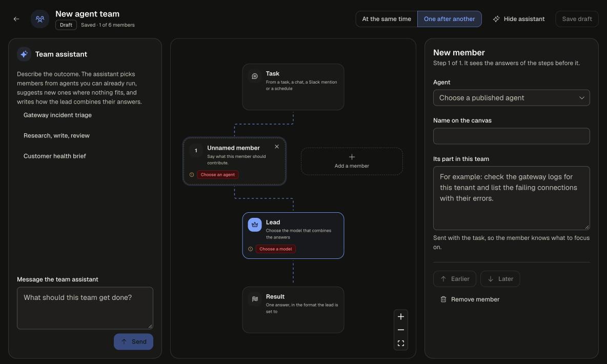Open Choose a published agent dropdown
The height and width of the screenshot is (364, 607).
511,98
